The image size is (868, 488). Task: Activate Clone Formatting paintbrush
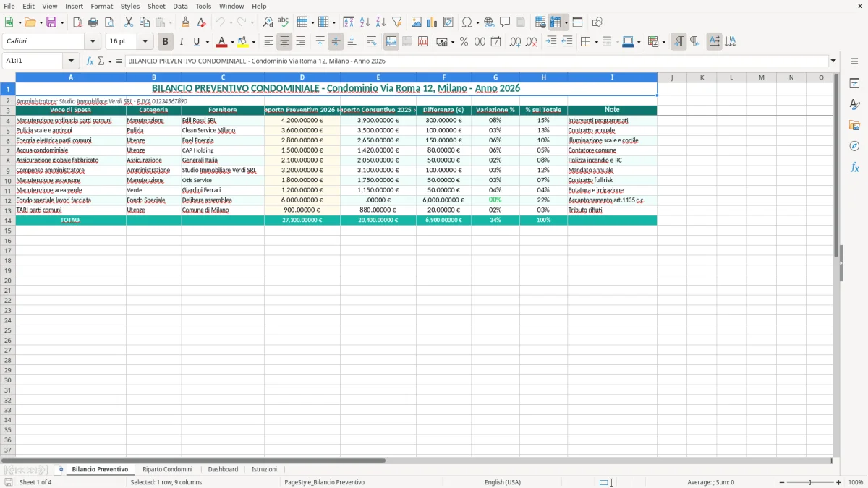pyautogui.click(x=185, y=22)
